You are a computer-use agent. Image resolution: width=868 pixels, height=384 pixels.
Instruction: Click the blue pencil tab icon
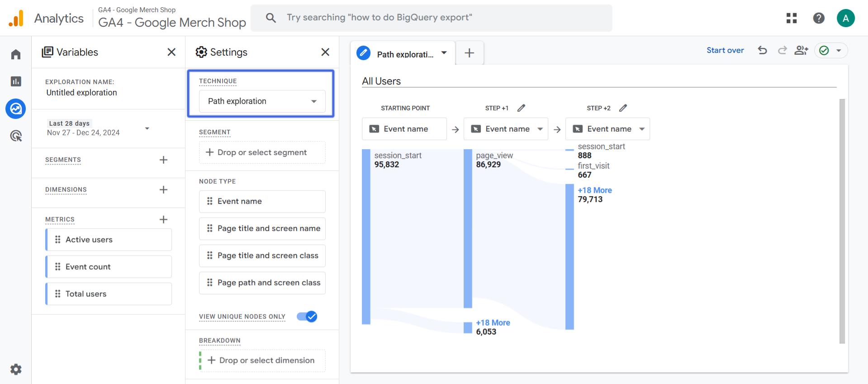click(364, 53)
